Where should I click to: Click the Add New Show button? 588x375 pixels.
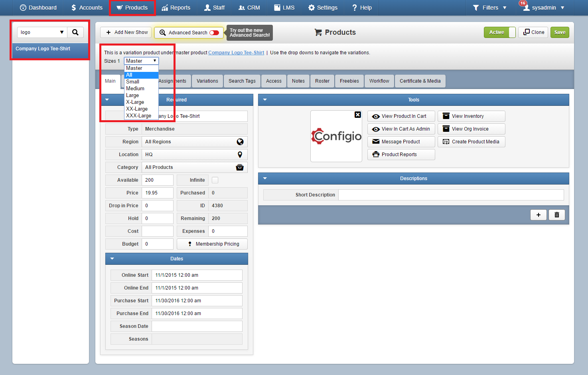coord(126,32)
